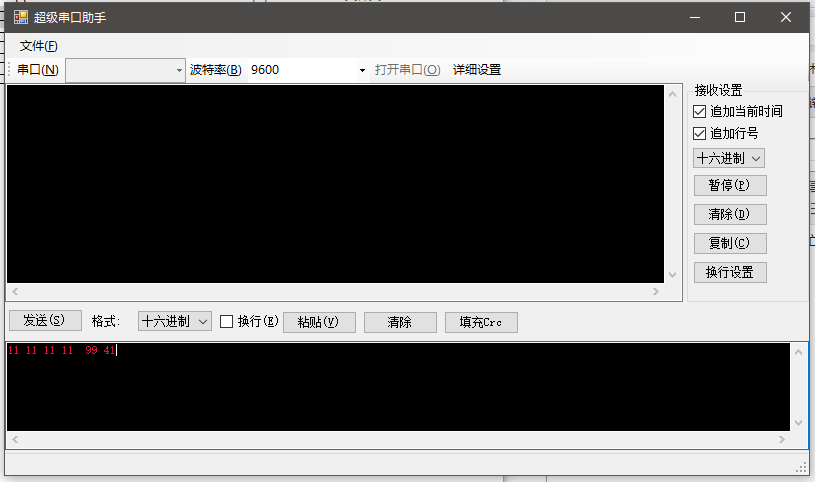Click the 暂停(P) button

coord(730,185)
